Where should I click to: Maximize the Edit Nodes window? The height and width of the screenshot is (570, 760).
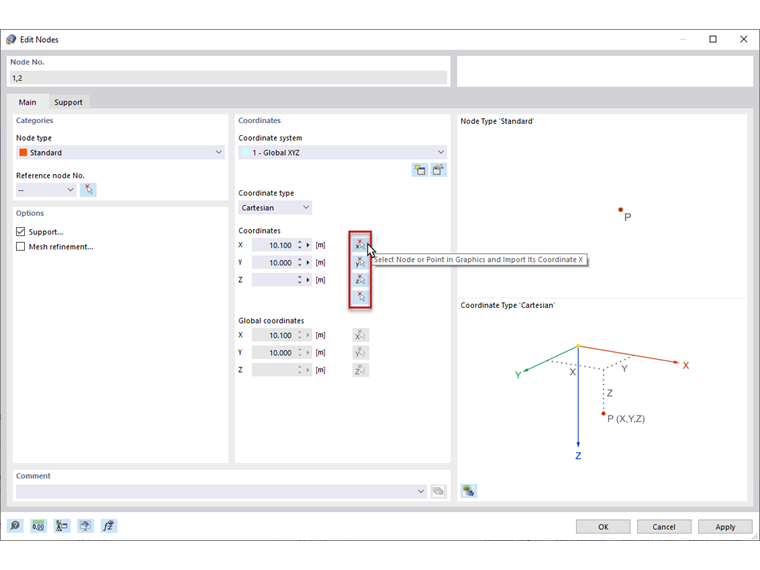(712, 39)
